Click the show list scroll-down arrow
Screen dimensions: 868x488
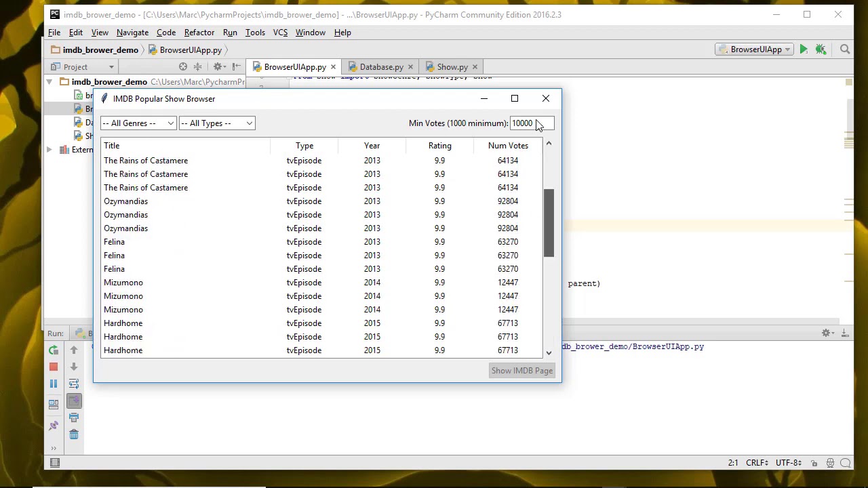(549, 352)
